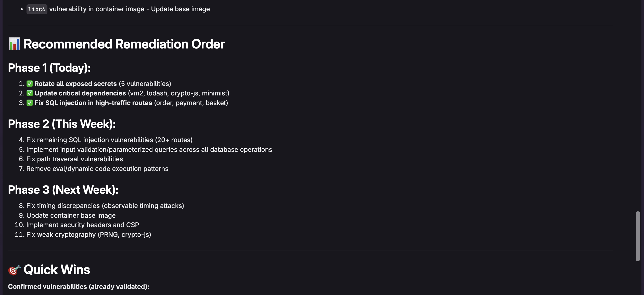This screenshot has height=295, width=644.
Task: Click the Phase 3 (Next Week) heading
Action: 63,190
